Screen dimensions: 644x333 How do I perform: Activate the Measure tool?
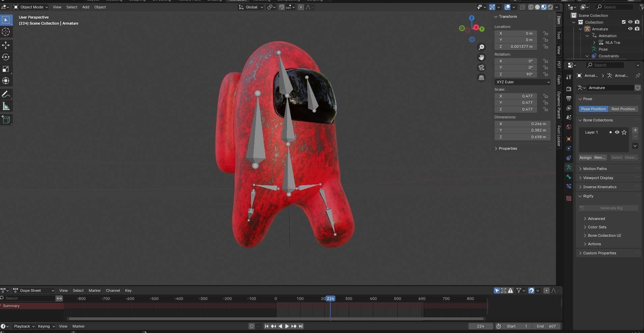(x=6, y=107)
